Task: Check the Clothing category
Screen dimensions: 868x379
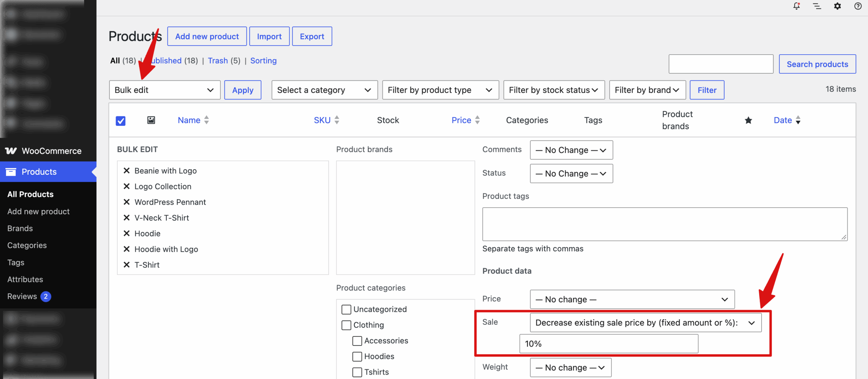Action: (346, 325)
